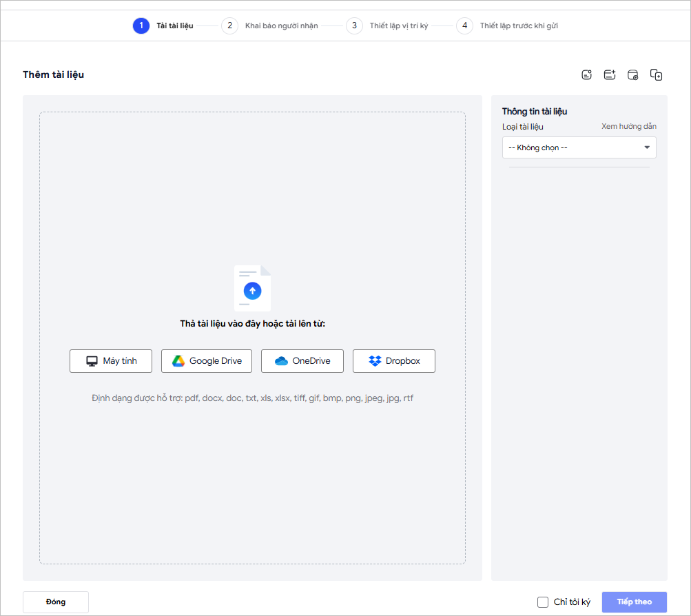Click the first note icon beside Thêm tài liệu
Image resolution: width=691 pixels, height=616 pixels.
tap(586, 75)
